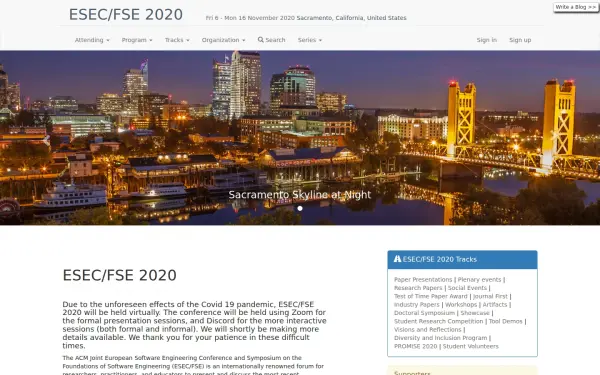Click the ESEC/FSE 2020 main page heading
Screen dimensions: 600x375
pos(119,276)
